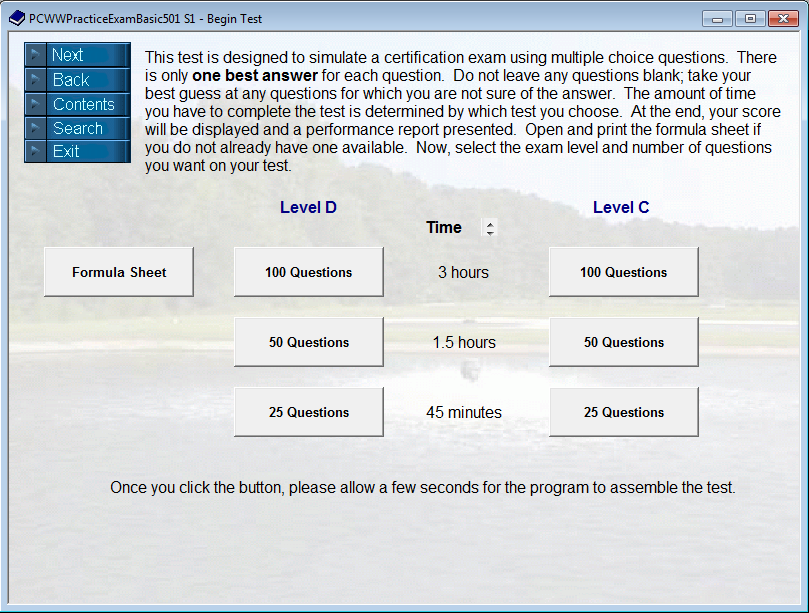
Task: Click the arrow icon beside Contents
Action: click(x=36, y=104)
